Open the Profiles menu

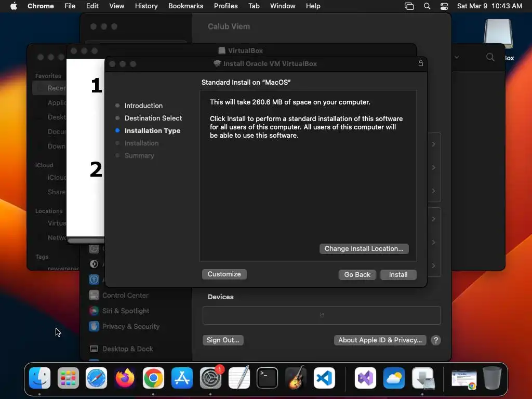tap(225, 6)
